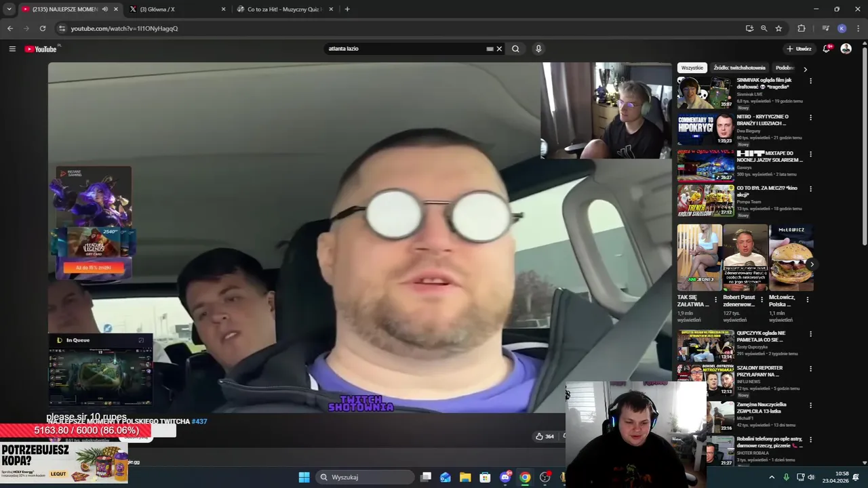This screenshot has width=868, height=488.
Task: Close the Główna / X tab
Action: point(224,9)
